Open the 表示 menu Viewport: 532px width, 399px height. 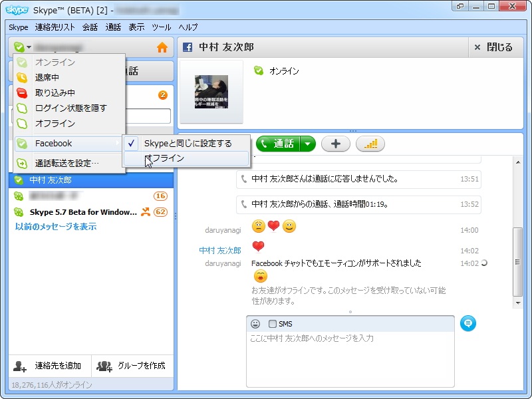point(136,27)
